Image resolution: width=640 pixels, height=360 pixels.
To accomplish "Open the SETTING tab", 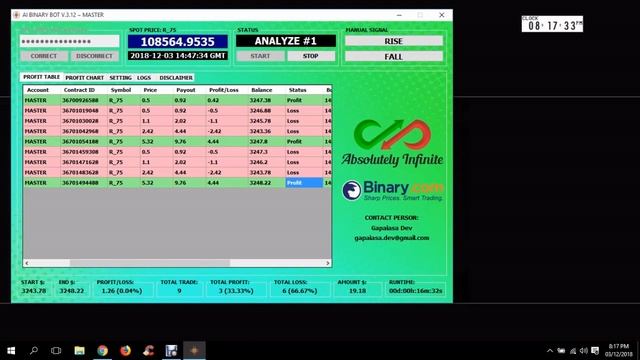I will click(120, 78).
